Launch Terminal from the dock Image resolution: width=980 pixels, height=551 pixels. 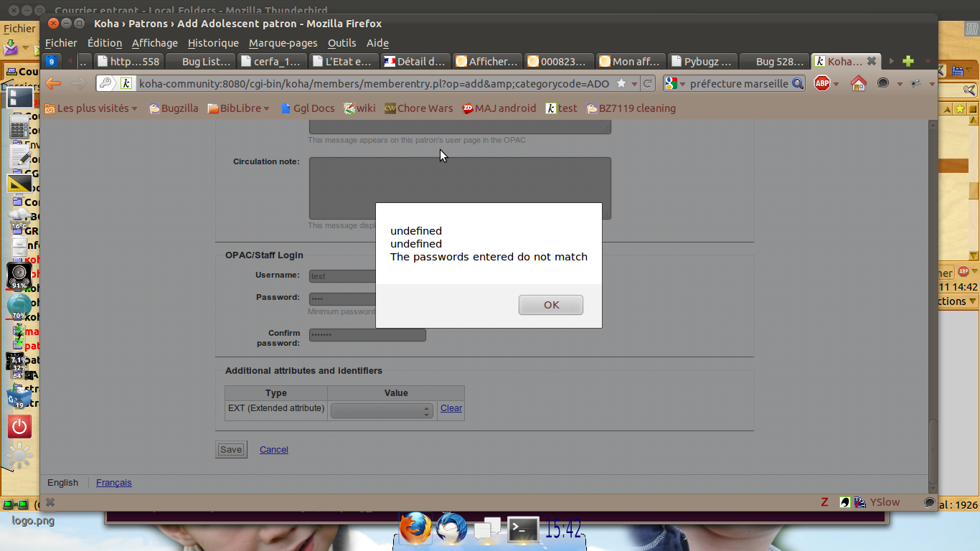(523, 530)
